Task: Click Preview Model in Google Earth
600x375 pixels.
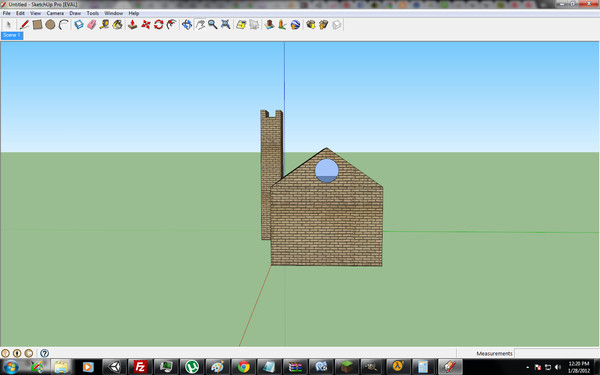Action: [295, 25]
